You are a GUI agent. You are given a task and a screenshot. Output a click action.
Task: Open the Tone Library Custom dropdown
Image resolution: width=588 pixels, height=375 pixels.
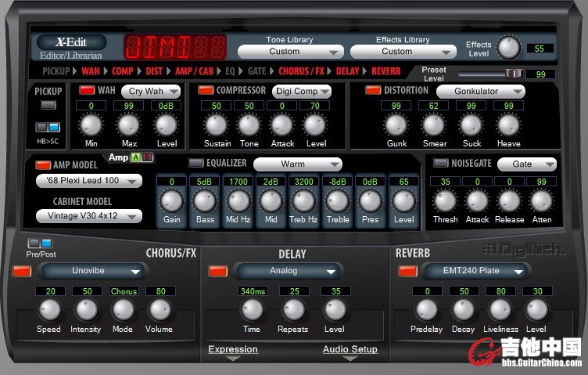tap(291, 52)
